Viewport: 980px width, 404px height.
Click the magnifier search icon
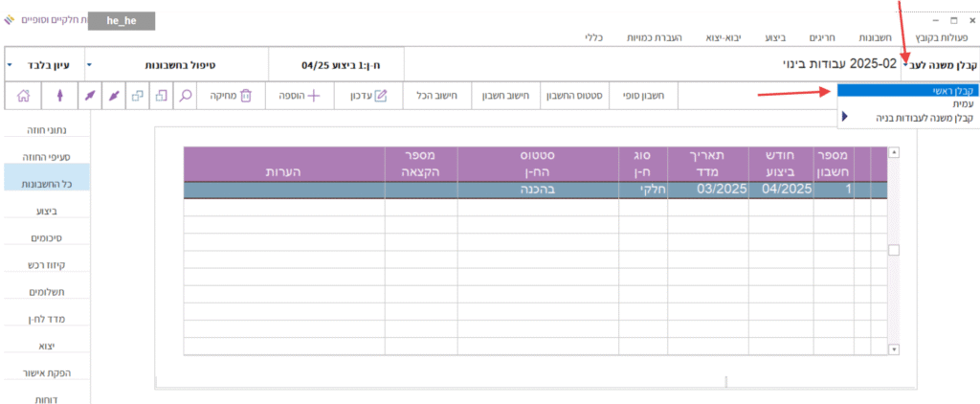pyautogui.click(x=186, y=96)
